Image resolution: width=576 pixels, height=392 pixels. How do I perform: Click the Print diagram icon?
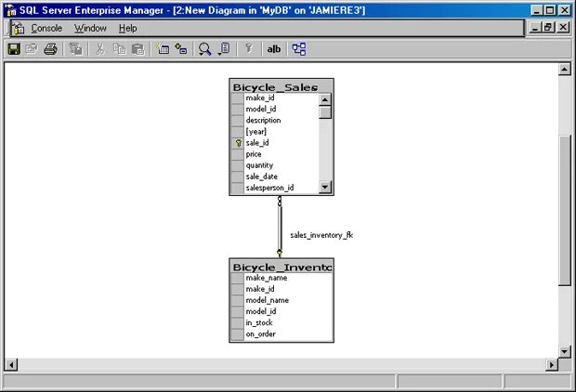[51, 49]
